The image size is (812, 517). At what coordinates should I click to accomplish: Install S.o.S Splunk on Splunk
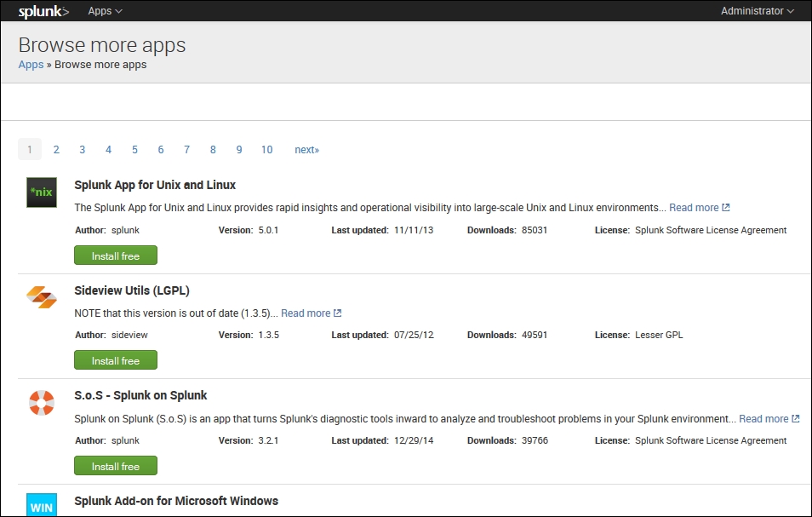tap(116, 466)
